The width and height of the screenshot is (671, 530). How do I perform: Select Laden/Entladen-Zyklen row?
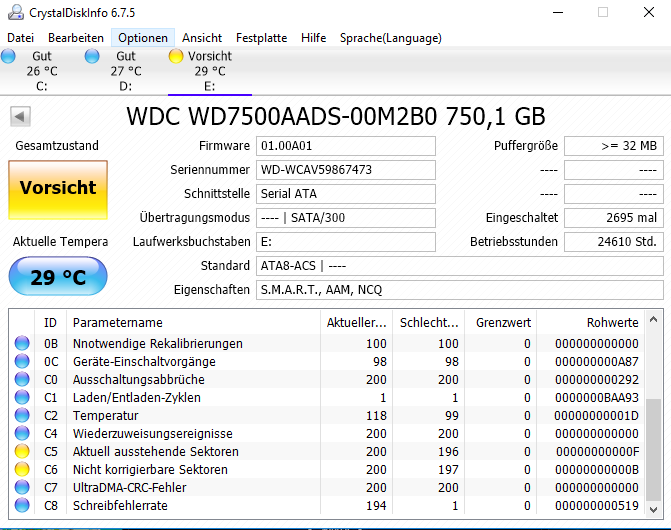tap(327, 397)
